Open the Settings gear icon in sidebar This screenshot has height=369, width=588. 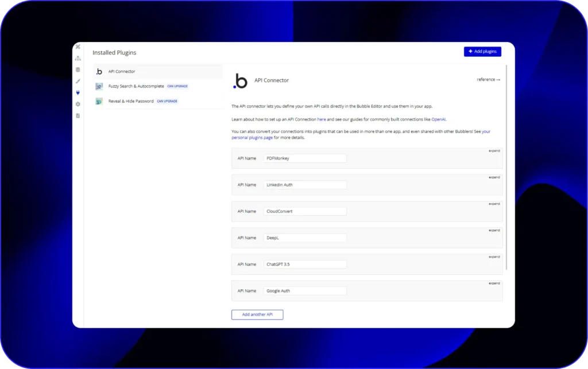point(78,104)
